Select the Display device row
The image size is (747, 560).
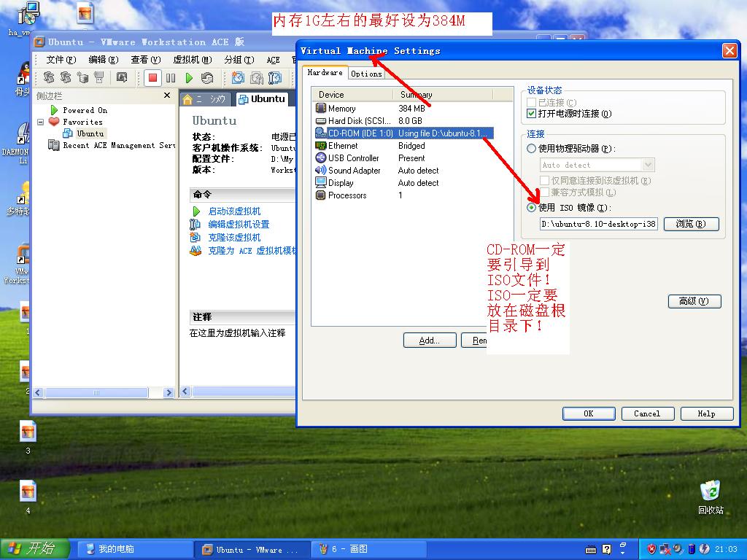[404, 183]
